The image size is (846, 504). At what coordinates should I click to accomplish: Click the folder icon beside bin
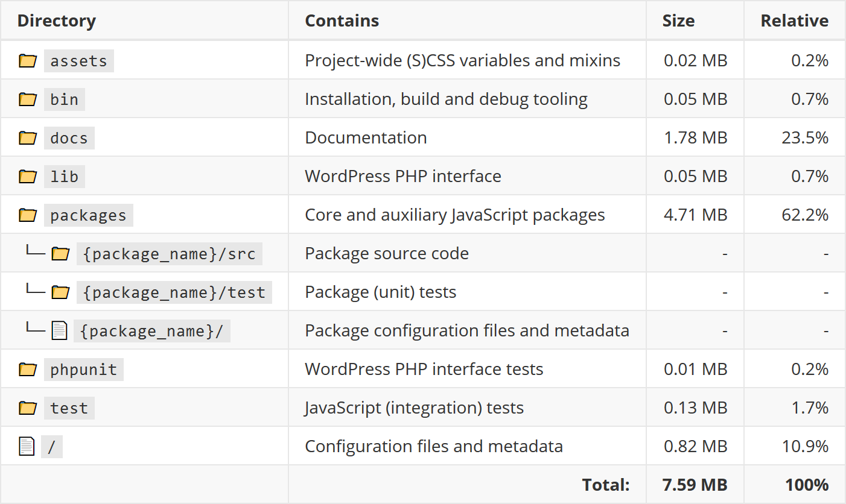[x=27, y=99]
